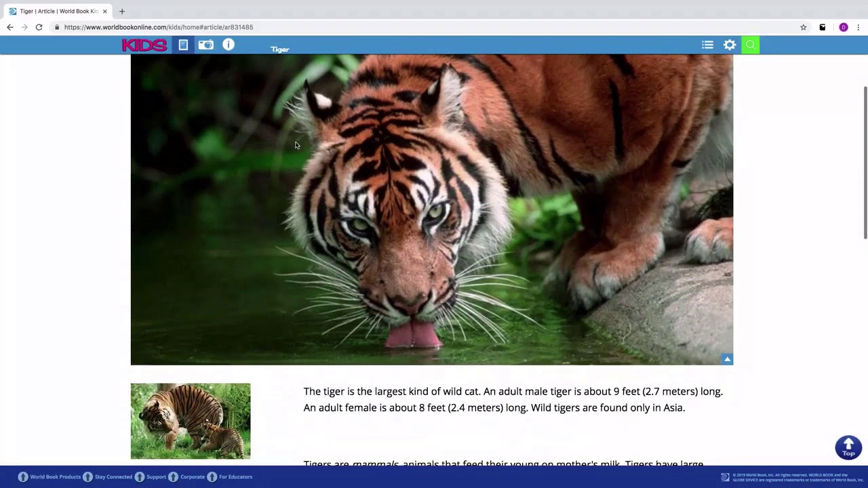Click the For Educators arrow icon
Viewport: 868px width, 488px height.
[x=212, y=477]
